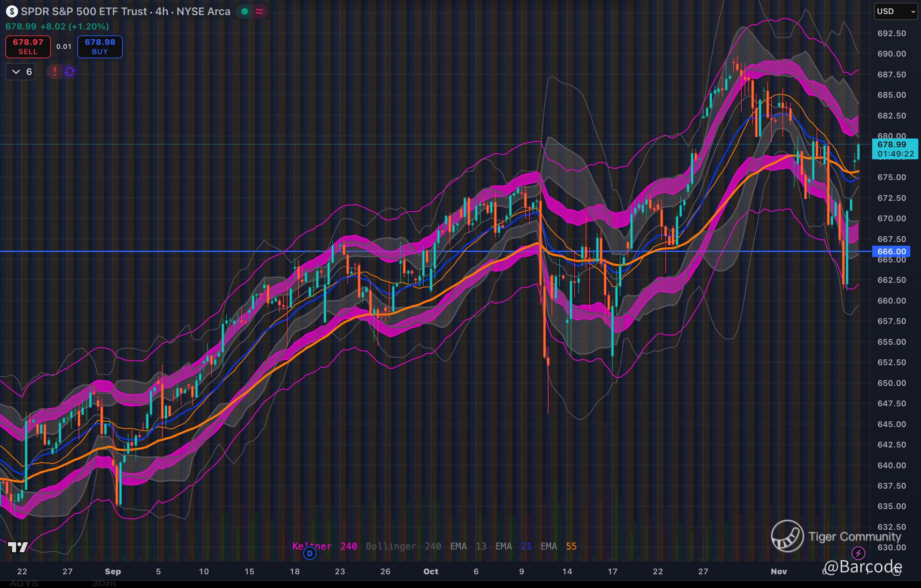Image resolution: width=921 pixels, height=588 pixels.
Task: Click the 4h interval label in title
Action: point(162,11)
